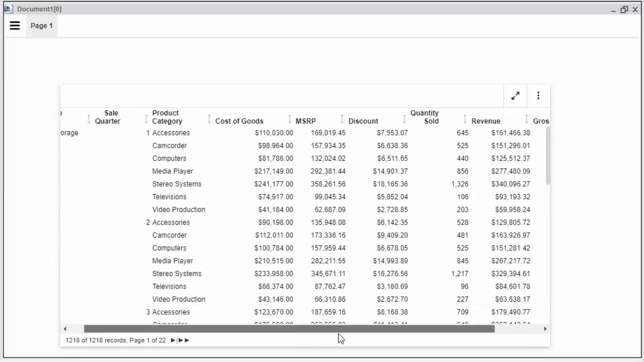Screen dimensions: 644x362
Task: Click the sort icon left of the Sale Quarter header
Action: coord(89,119)
